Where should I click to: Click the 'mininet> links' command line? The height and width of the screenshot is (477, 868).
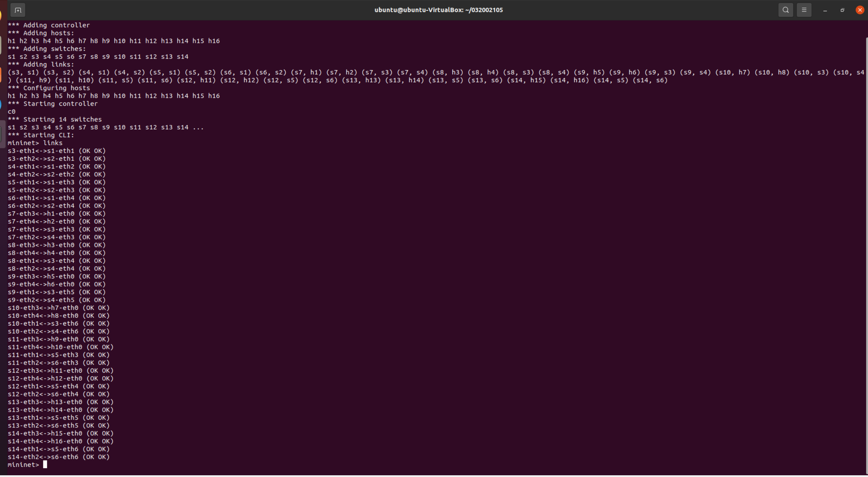click(35, 143)
